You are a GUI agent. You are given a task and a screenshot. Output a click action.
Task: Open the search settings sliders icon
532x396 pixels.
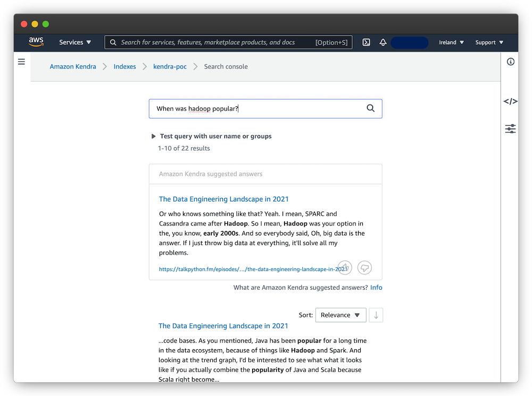[510, 129]
